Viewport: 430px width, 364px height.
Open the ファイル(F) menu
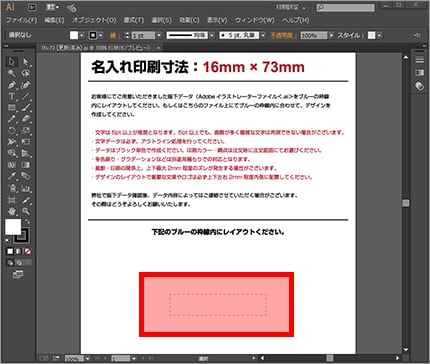point(22,20)
